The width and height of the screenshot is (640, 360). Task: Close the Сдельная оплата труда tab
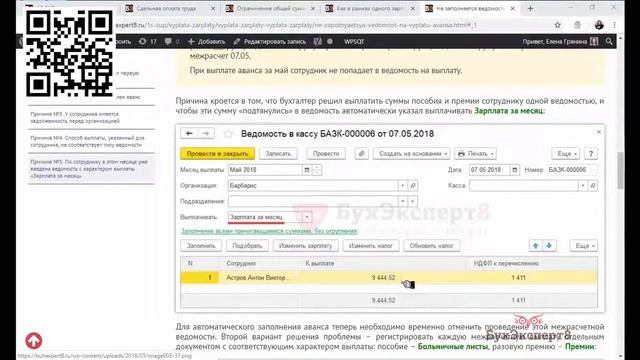[213, 9]
